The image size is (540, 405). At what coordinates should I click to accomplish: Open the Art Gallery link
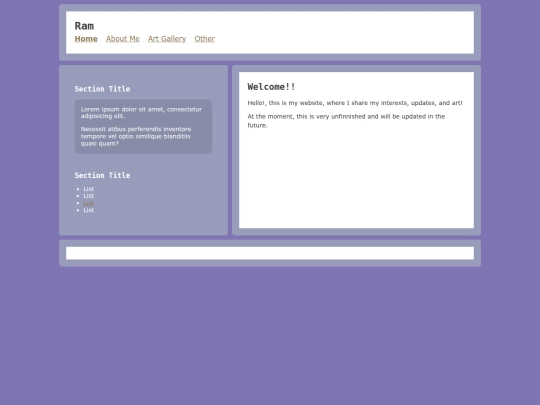point(167,39)
